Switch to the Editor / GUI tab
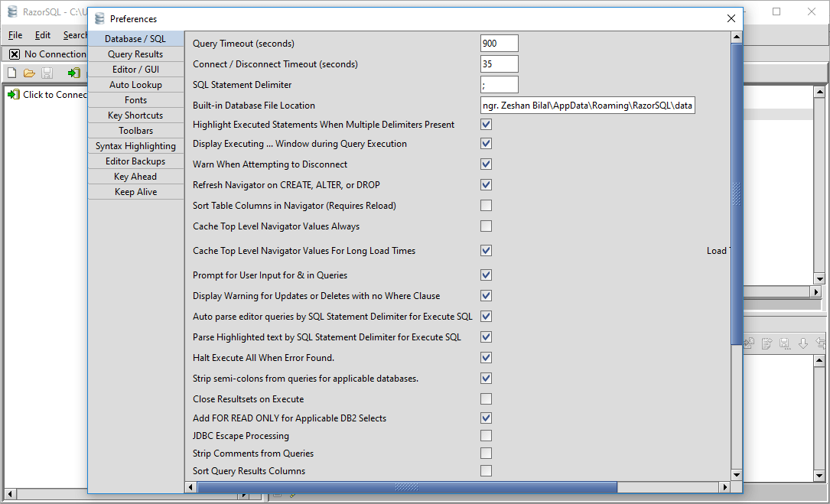Screen dimensions: 830x504 [135, 70]
